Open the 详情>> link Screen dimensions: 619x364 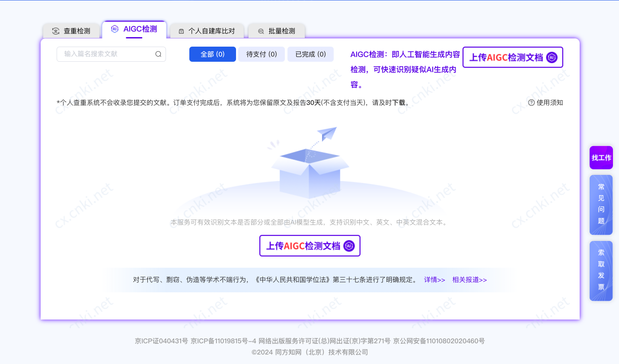tap(434, 280)
